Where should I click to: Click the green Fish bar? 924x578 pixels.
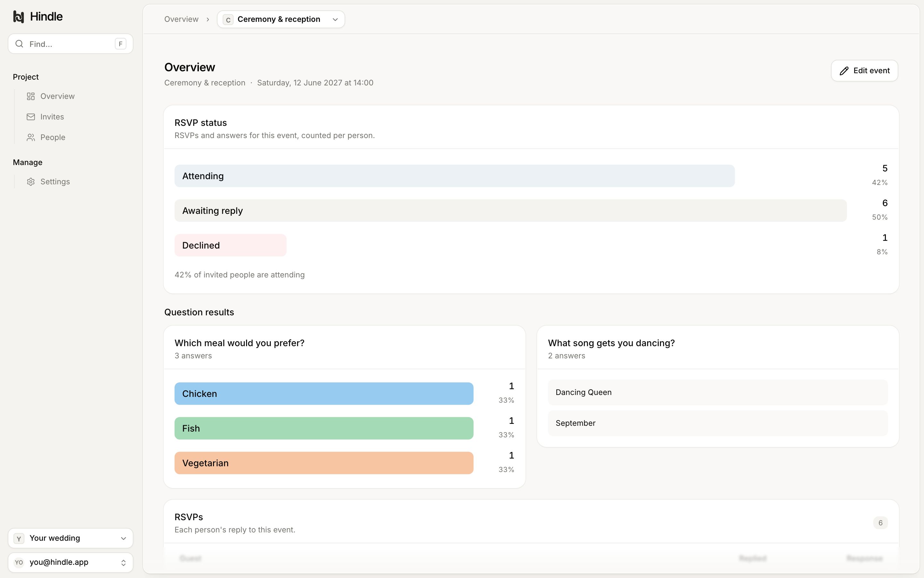[324, 429]
